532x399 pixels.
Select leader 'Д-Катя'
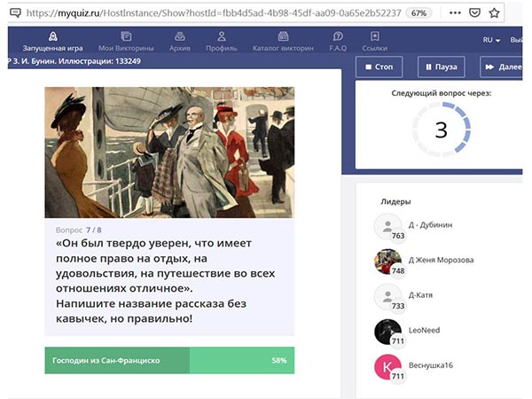[x=420, y=295]
